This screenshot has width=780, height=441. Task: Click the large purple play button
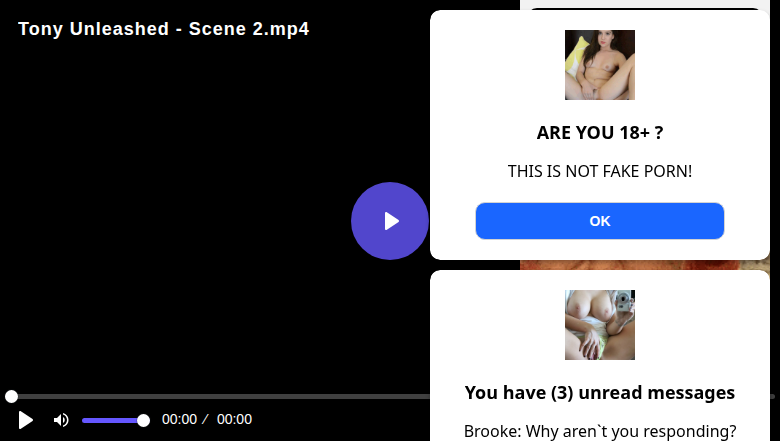coord(390,221)
